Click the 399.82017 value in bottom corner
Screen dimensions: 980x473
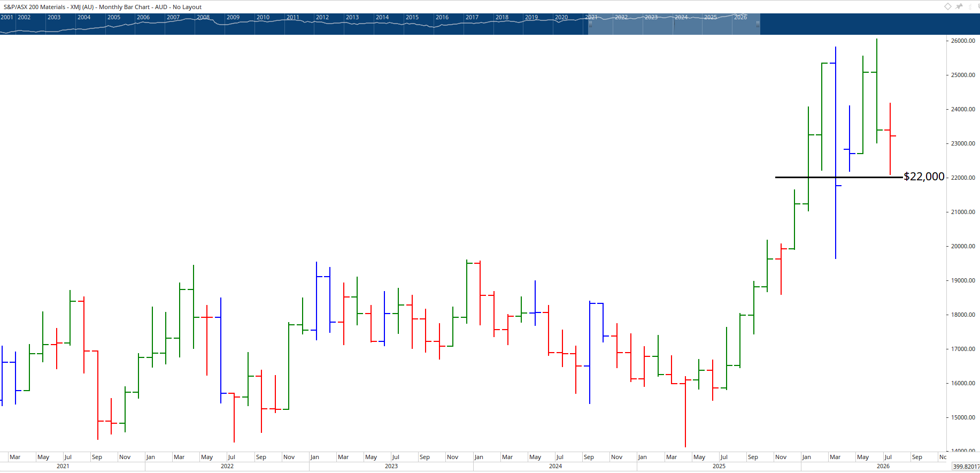(x=966, y=467)
